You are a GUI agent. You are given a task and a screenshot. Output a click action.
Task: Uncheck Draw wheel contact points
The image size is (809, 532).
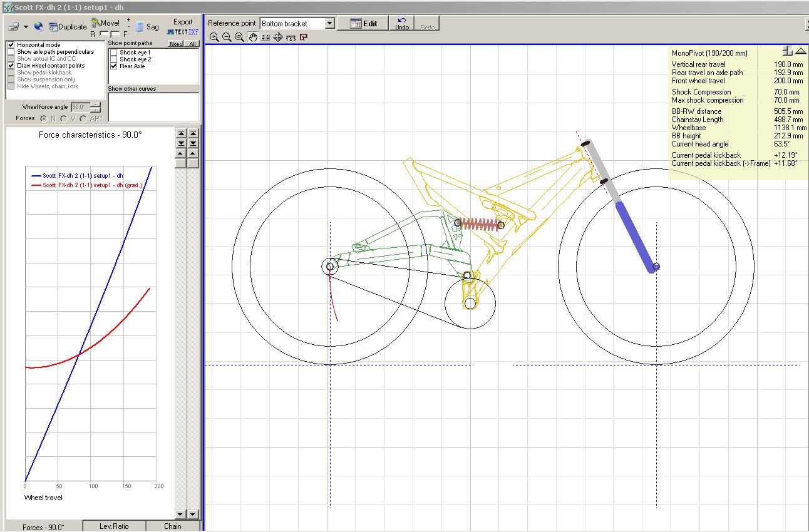11,65
